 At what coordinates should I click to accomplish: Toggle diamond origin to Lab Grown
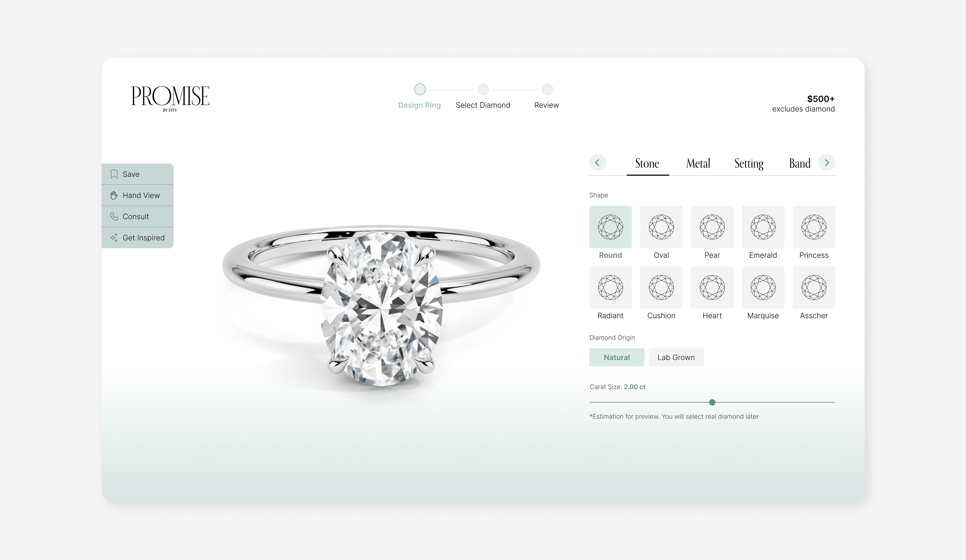pos(676,357)
